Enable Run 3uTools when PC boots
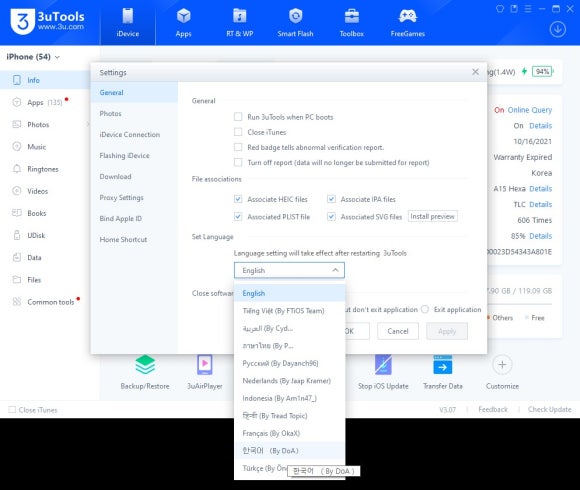Screen dimensions: 580x490 pyautogui.click(x=238, y=117)
